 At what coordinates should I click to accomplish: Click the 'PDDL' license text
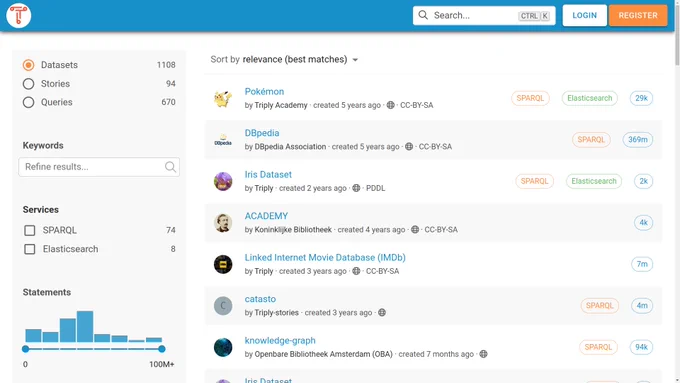[376, 188]
